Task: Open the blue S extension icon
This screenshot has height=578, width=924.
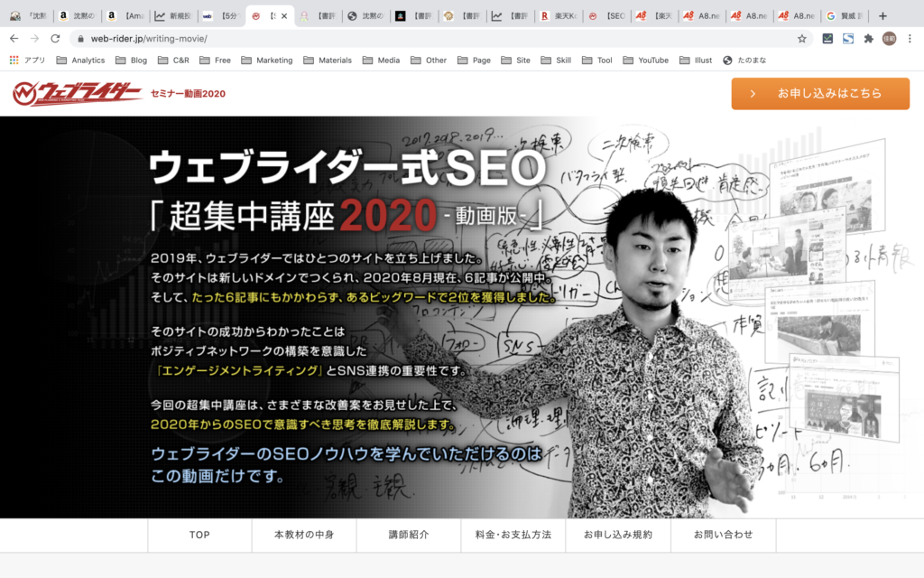Action: [x=848, y=38]
